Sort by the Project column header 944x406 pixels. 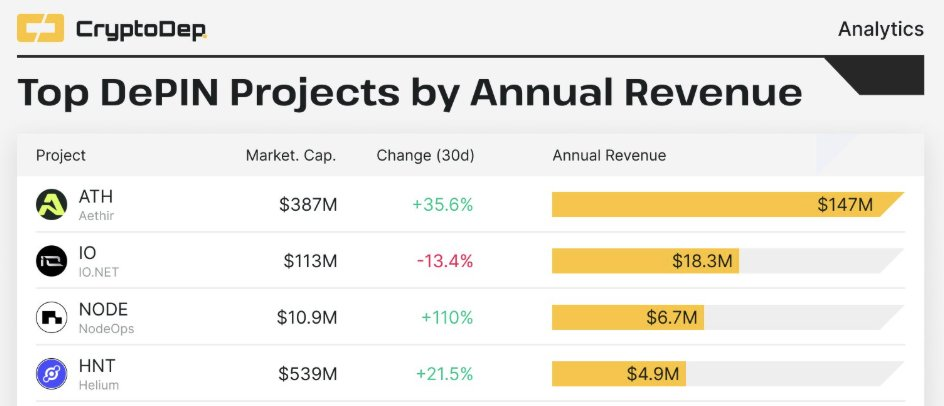point(61,155)
